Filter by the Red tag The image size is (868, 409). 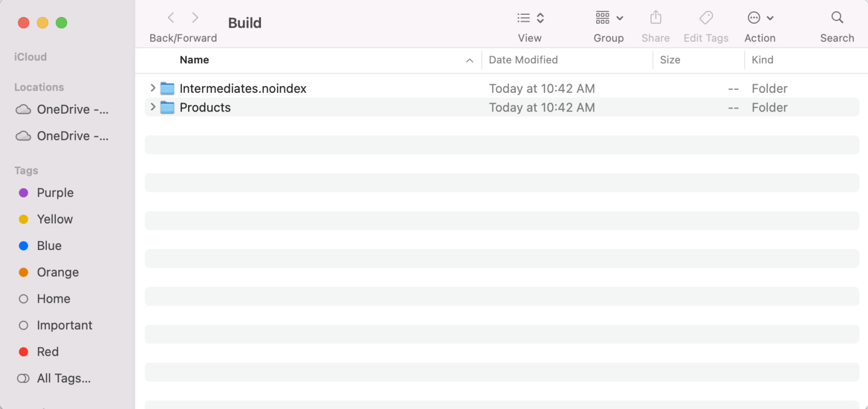47,352
